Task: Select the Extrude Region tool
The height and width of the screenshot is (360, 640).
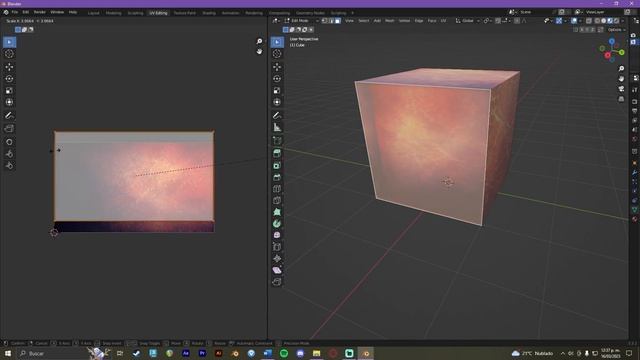Action: coord(277,153)
